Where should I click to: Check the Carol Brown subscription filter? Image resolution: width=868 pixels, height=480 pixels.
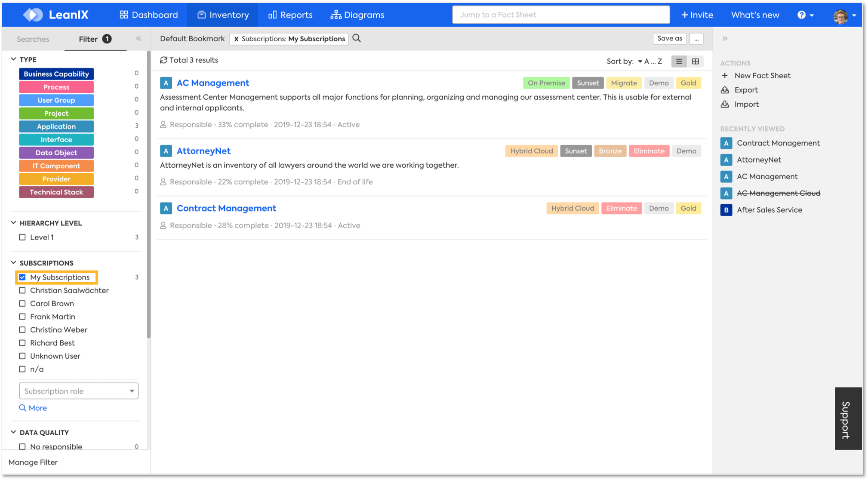[x=22, y=304]
